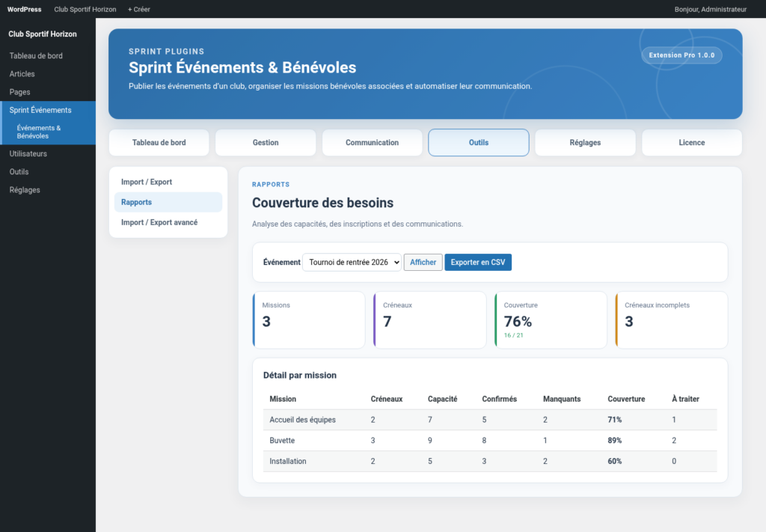Select Sprint Événements in the sidebar
Viewport: 766px width, 532px height.
tap(48, 110)
